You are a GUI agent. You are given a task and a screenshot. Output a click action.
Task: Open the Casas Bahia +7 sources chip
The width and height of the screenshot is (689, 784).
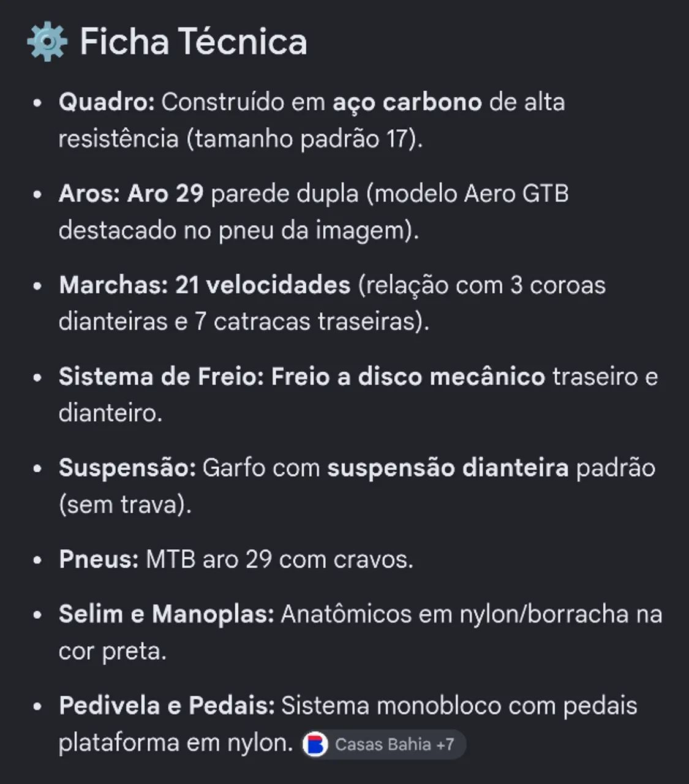coord(383,745)
